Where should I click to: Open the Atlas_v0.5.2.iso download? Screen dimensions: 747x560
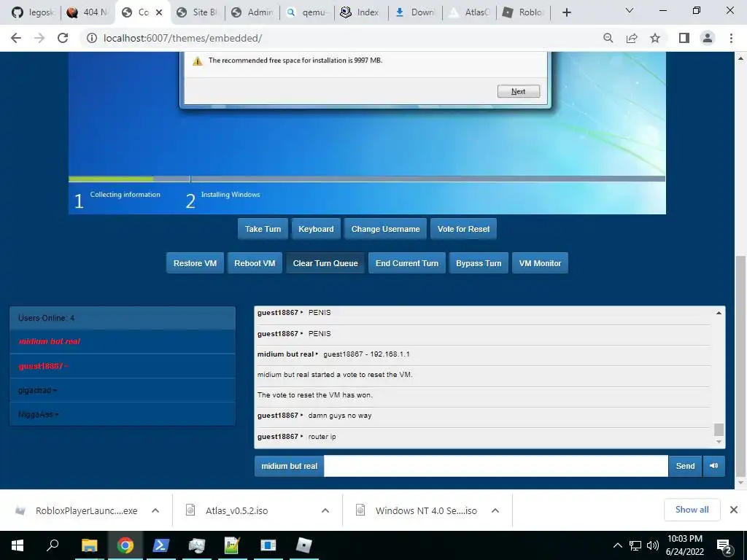coord(237,510)
